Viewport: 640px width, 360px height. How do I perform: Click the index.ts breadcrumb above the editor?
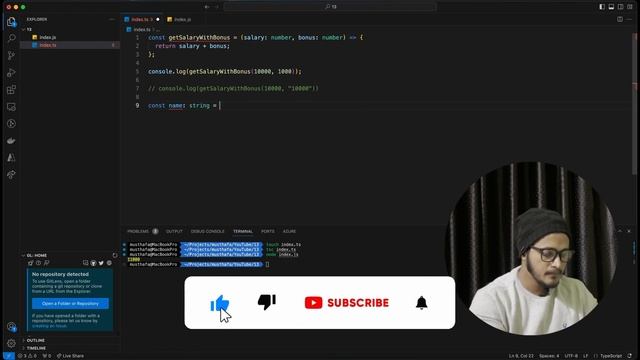coord(139,29)
